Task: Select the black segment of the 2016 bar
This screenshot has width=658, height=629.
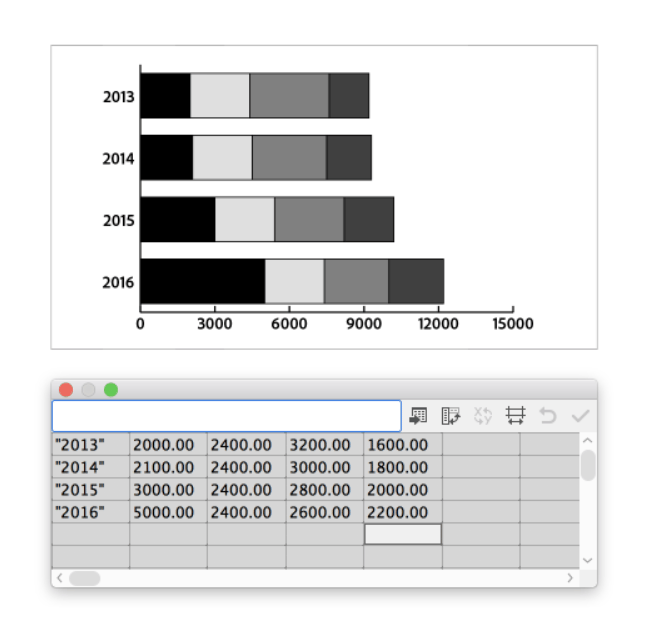Action: coord(202,281)
